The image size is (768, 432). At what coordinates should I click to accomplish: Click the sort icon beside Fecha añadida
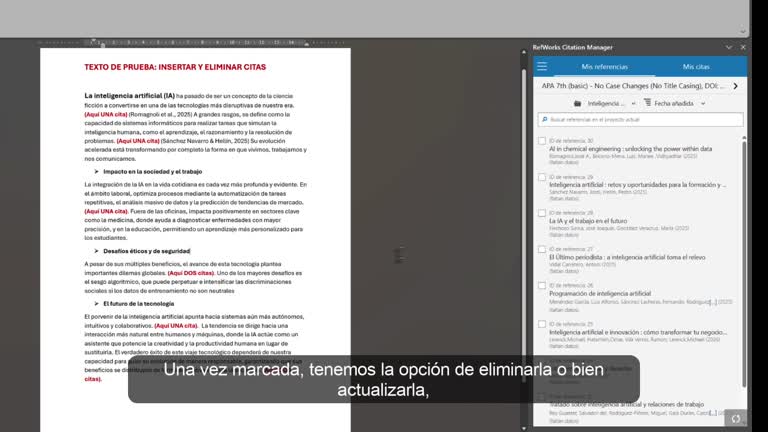coord(648,103)
